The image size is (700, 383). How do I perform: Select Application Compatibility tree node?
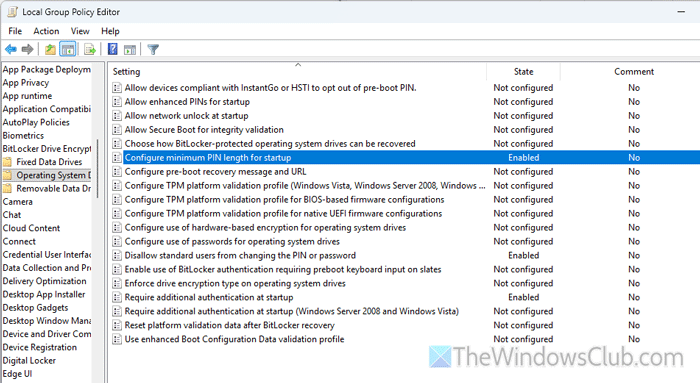46,109
